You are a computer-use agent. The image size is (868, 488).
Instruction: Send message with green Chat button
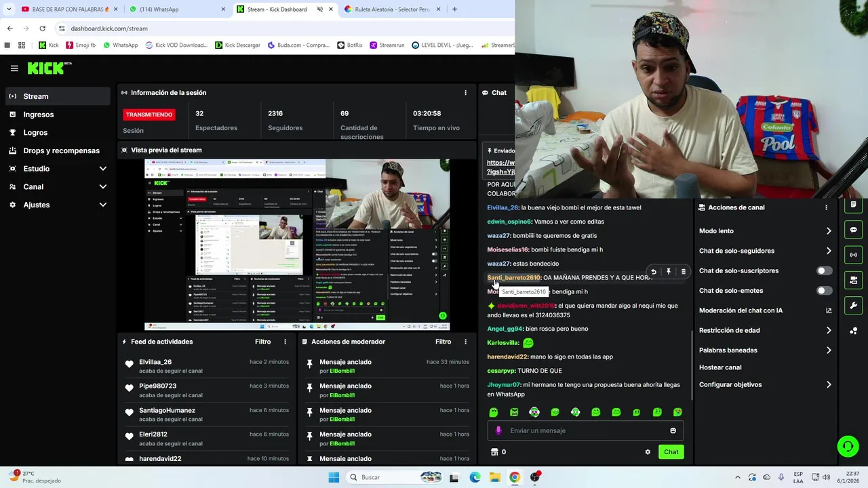pyautogui.click(x=671, y=452)
